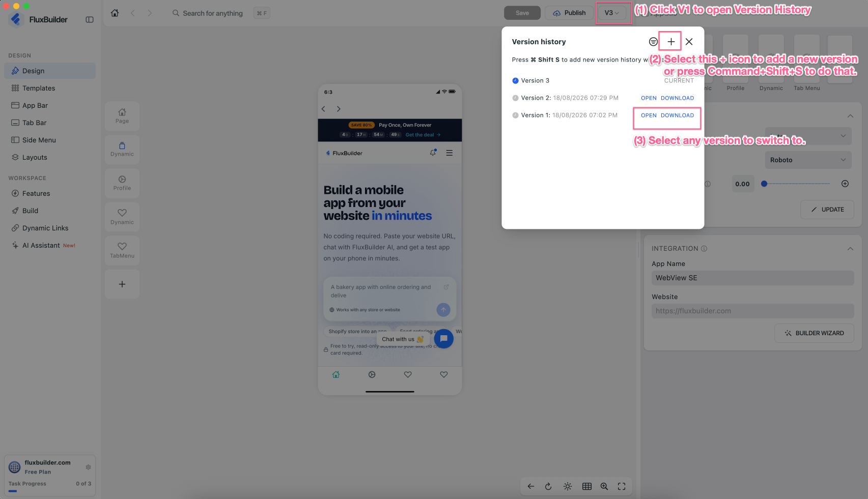Viewport: 868px width, 499px height.
Task: Click the forward chevron in the phone preview
Action: coord(339,109)
